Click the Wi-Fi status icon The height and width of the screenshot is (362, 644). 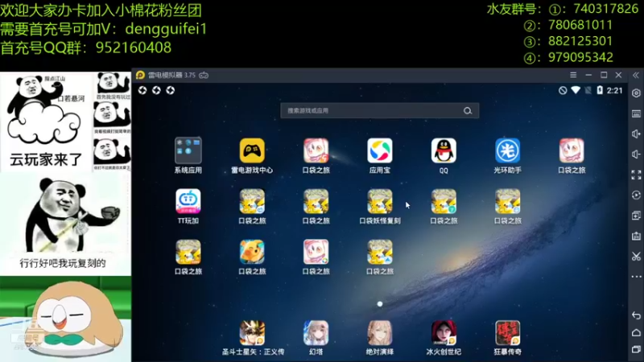coord(576,90)
